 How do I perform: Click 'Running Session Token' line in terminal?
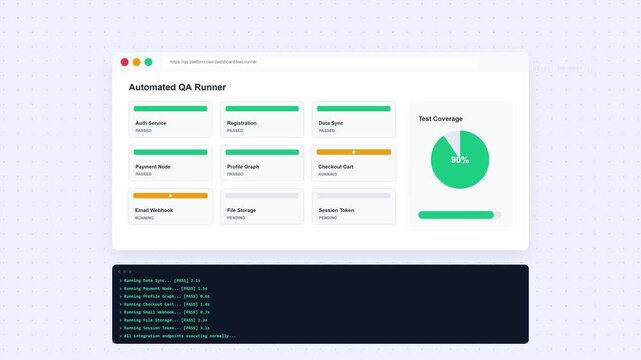coord(164,328)
